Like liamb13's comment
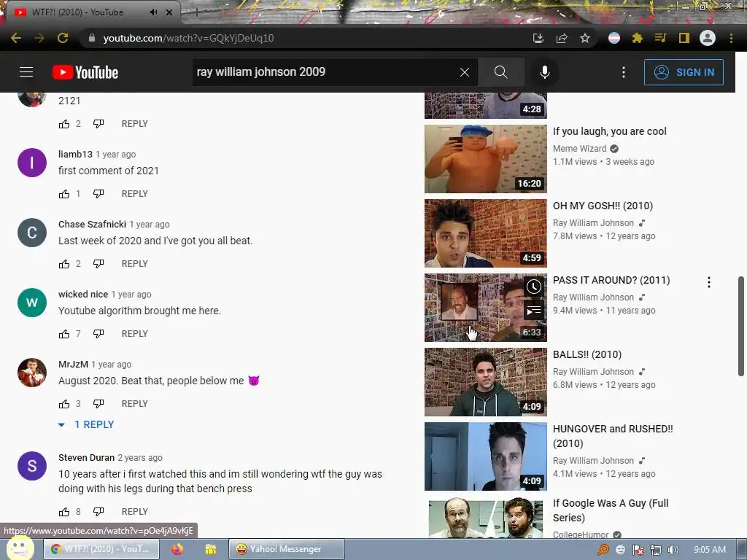Screen dimensions: 747x560 click(64, 194)
